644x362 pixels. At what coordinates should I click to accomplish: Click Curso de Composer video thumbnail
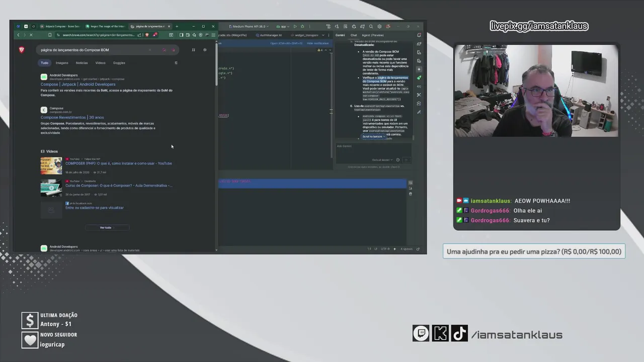[51, 188]
